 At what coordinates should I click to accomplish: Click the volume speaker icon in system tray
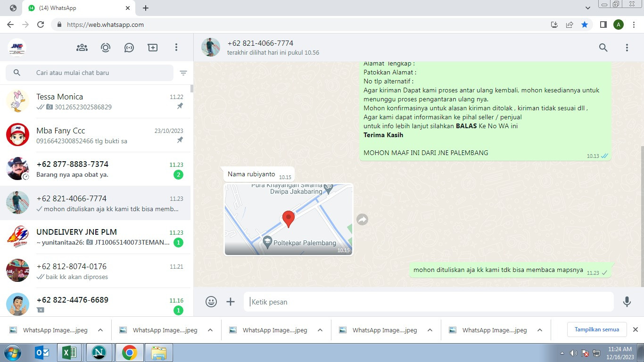pyautogui.click(x=573, y=353)
